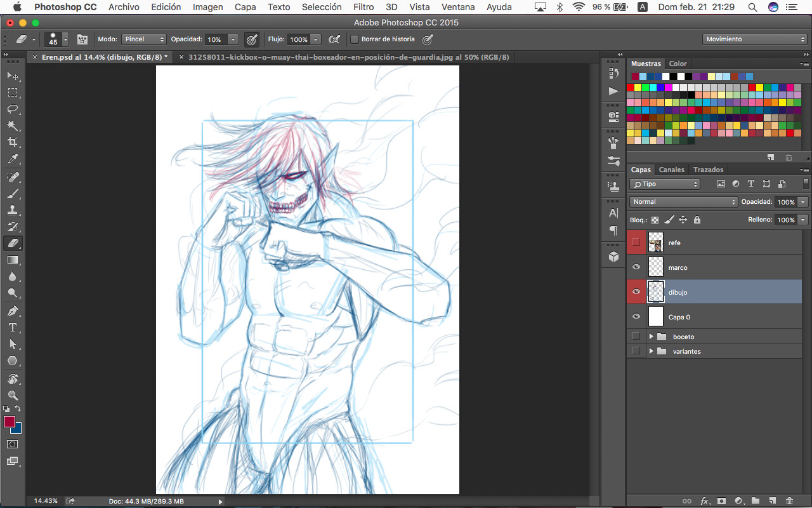The width and height of the screenshot is (812, 508).
Task: Select the Magic Wand tool
Action: (x=13, y=126)
